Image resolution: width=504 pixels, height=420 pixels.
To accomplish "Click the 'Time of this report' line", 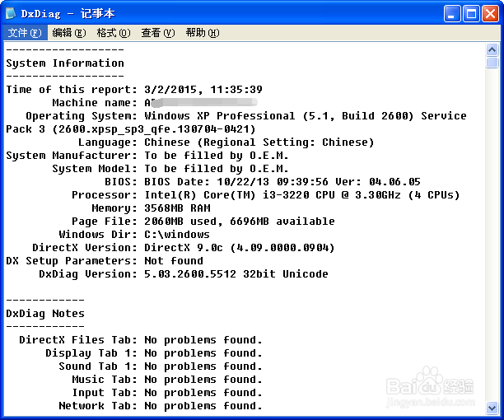I will click(134, 89).
